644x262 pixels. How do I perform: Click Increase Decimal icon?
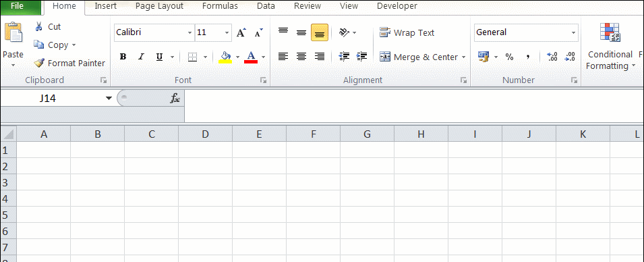click(x=552, y=57)
